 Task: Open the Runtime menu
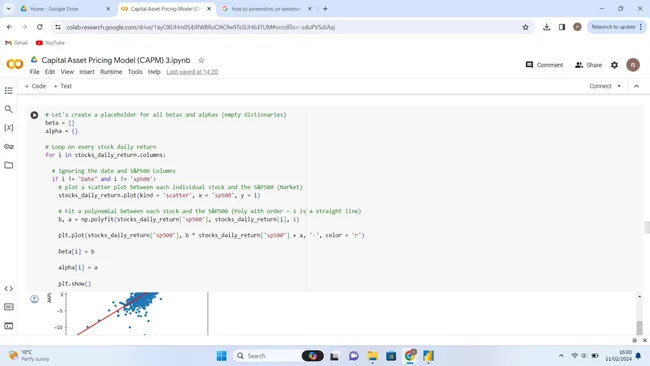(111, 72)
